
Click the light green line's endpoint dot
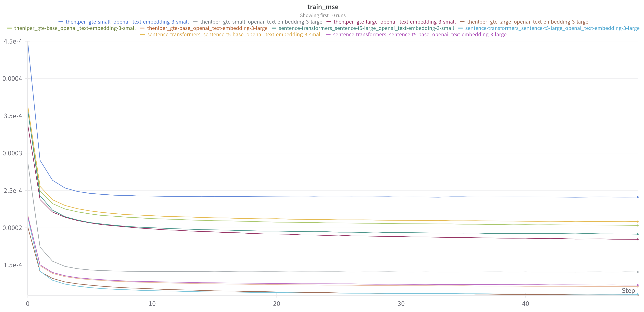click(637, 225)
